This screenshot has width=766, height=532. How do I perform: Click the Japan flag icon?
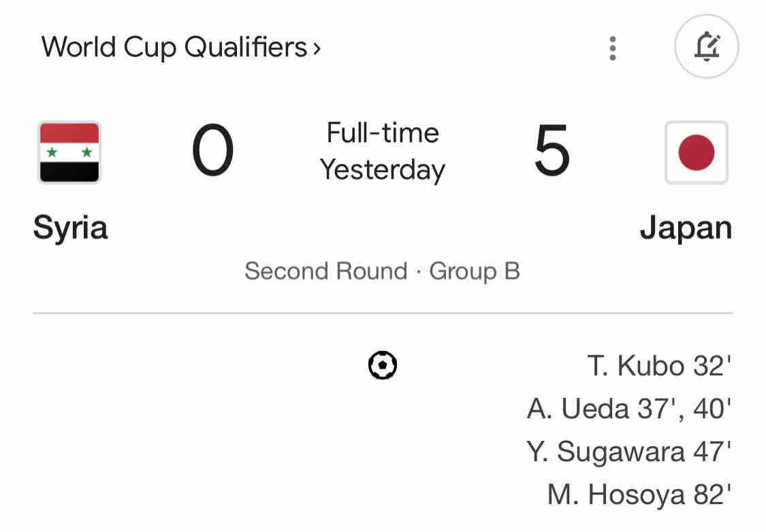pyautogui.click(x=696, y=152)
